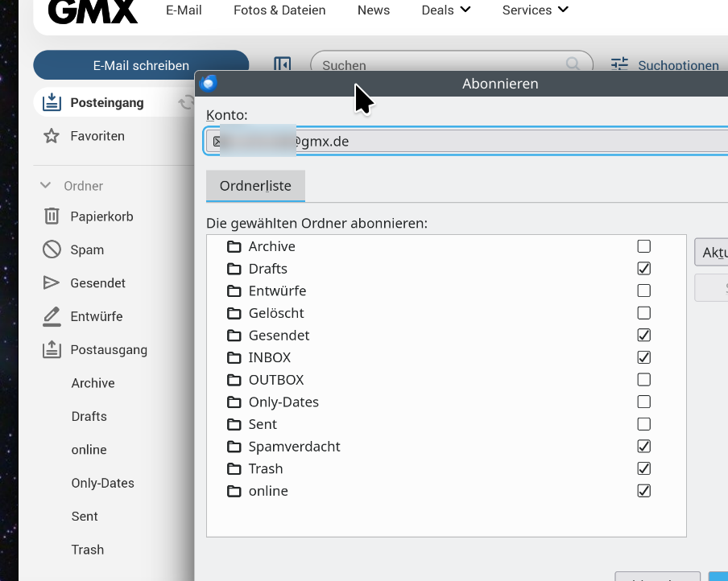Select the Sent row in Ordnerliste
Viewport: 728px width, 581px height.
coord(446,424)
